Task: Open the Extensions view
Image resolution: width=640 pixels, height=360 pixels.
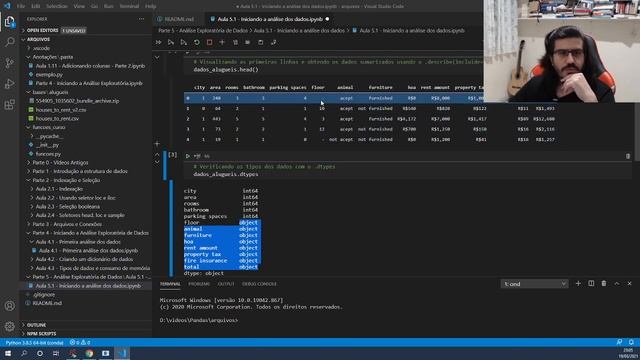Action: pos(9,104)
